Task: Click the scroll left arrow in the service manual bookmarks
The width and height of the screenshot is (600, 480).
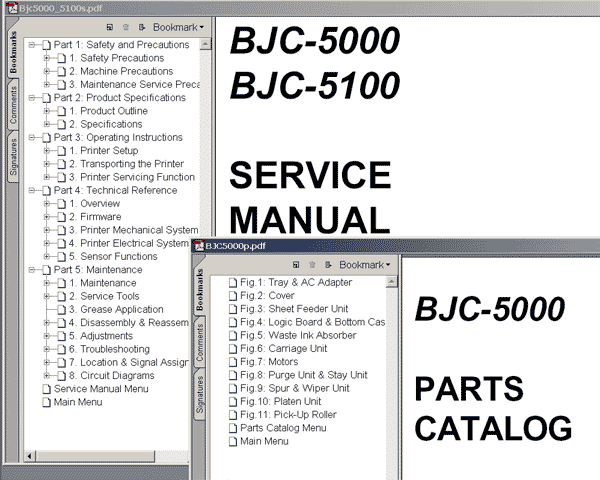Action: [30, 456]
